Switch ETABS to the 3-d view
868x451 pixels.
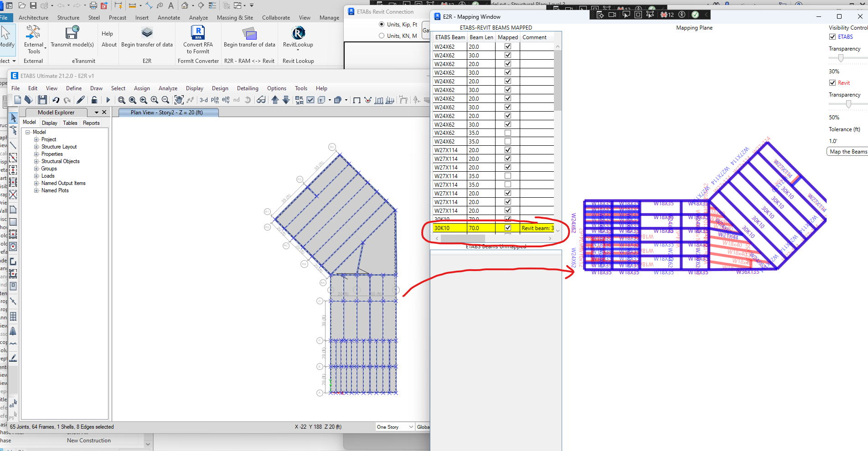204,100
